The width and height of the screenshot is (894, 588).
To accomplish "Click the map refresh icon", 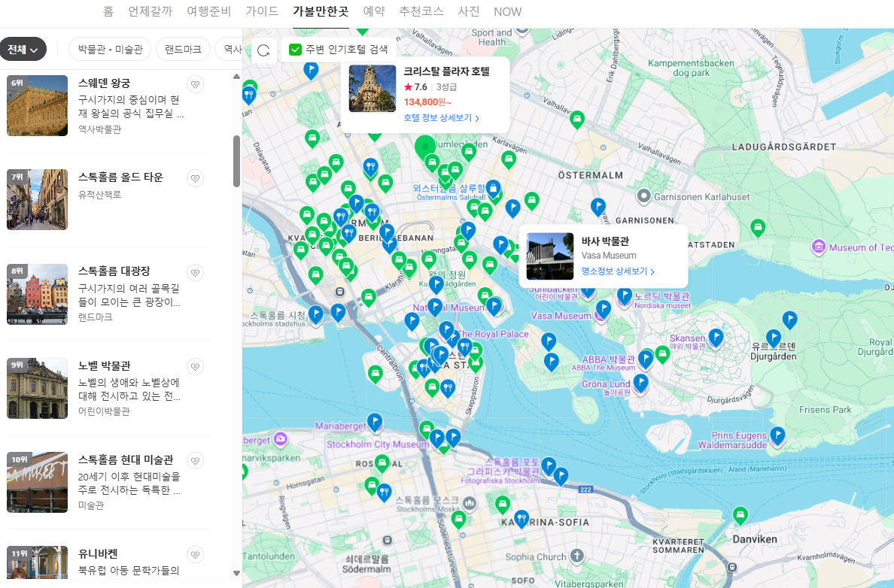I will [263, 50].
